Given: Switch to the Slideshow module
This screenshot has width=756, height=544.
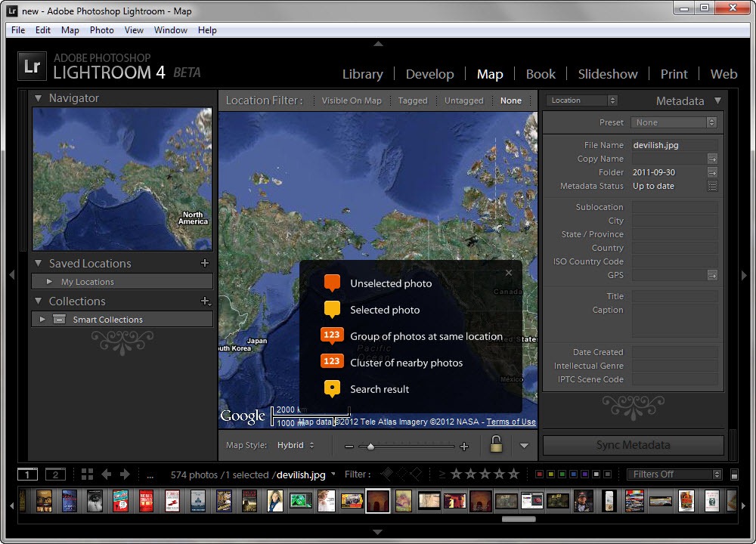Looking at the screenshot, I should coord(608,74).
